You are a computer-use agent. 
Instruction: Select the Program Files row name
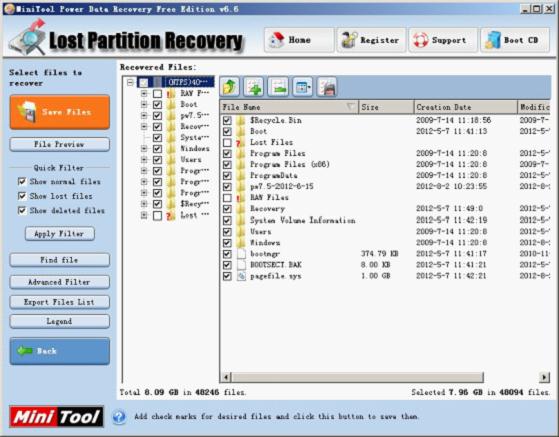pos(277,154)
